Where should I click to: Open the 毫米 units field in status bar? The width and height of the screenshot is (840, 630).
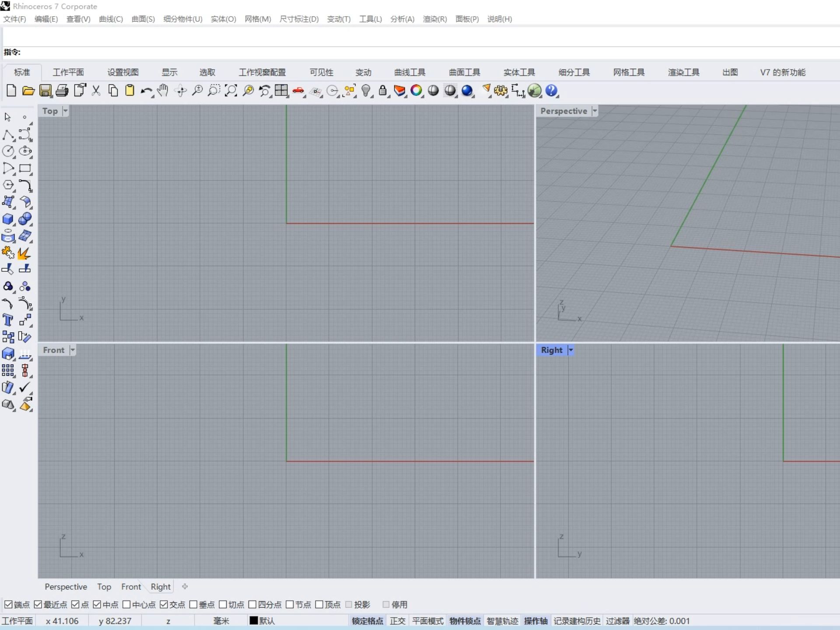click(x=221, y=621)
